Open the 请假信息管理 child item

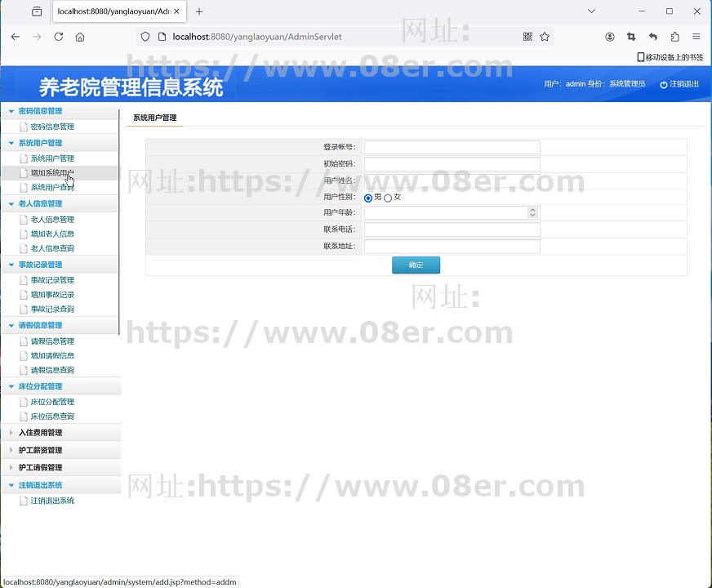click(52, 341)
